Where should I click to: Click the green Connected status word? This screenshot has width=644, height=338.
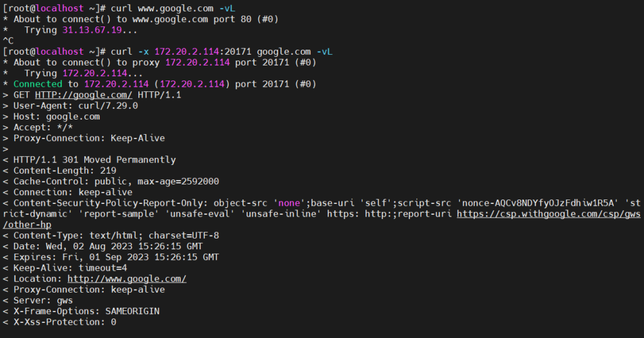(38, 84)
